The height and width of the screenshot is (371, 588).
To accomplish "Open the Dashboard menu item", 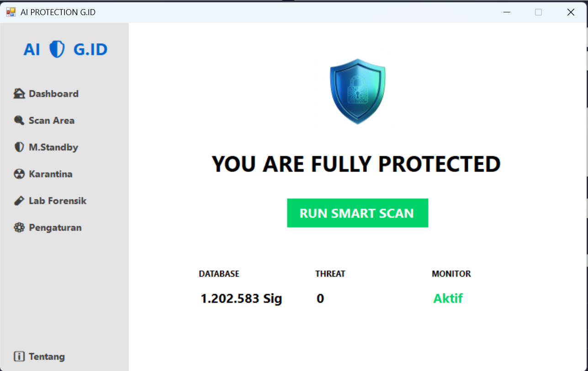I will click(53, 94).
